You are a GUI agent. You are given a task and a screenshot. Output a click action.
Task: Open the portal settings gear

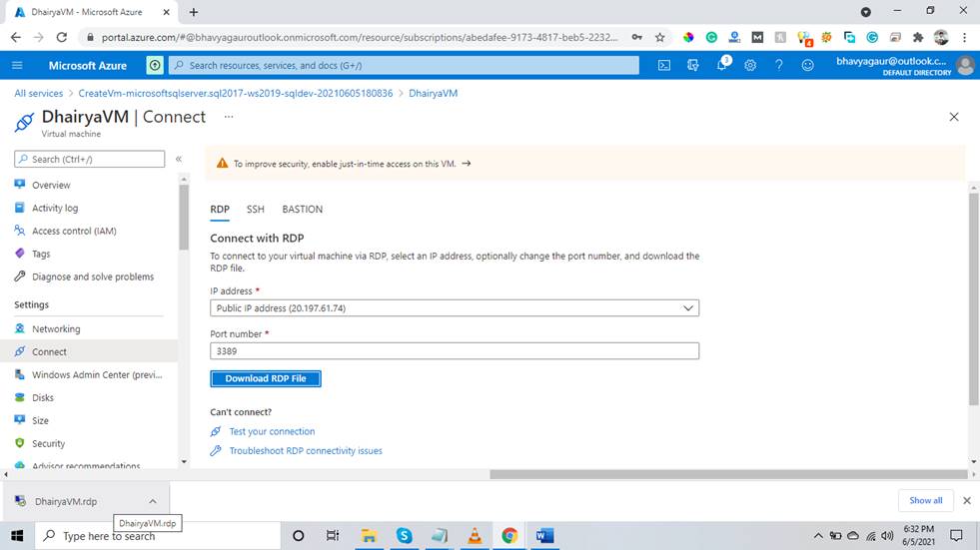pos(750,65)
